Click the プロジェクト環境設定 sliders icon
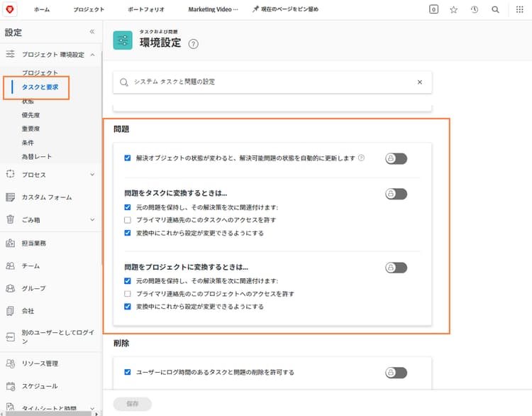532x416 pixels. (11, 54)
